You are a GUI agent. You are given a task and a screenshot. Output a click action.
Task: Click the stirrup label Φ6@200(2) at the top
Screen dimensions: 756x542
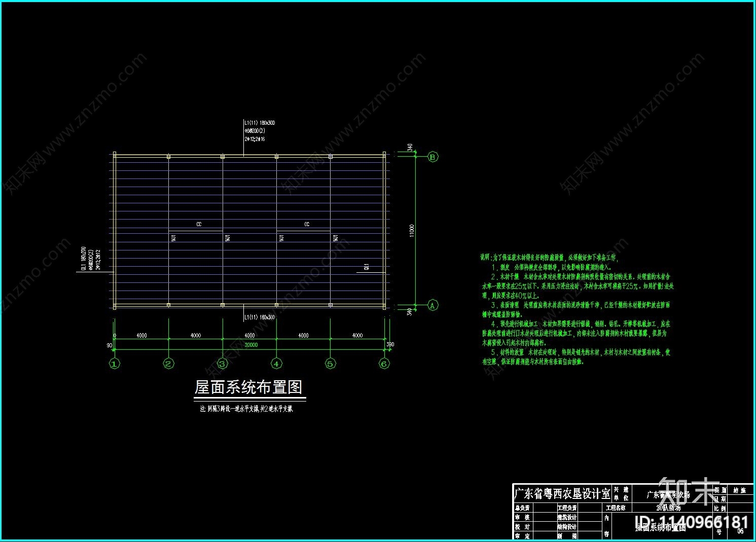[x=255, y=131]
